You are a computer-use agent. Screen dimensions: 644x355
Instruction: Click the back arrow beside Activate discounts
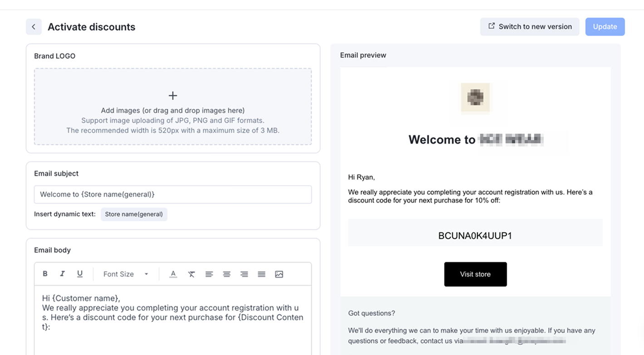tap(34, 27)
